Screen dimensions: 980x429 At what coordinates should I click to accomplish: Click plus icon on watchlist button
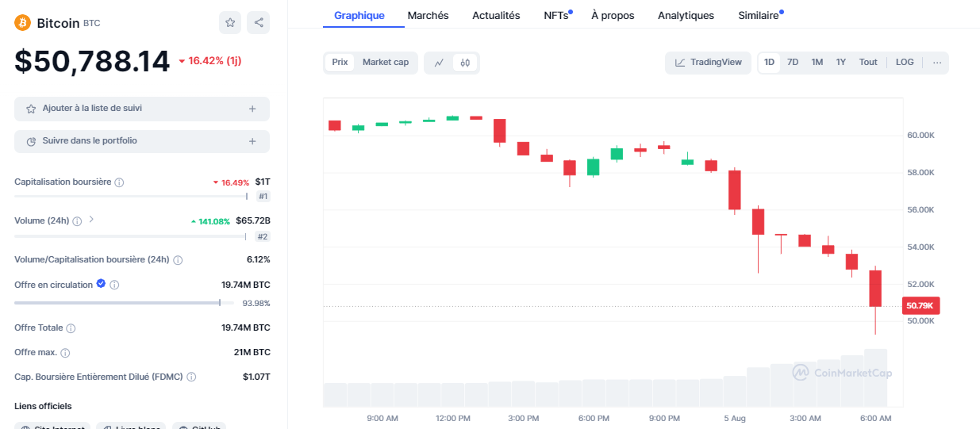click(252, 109)
